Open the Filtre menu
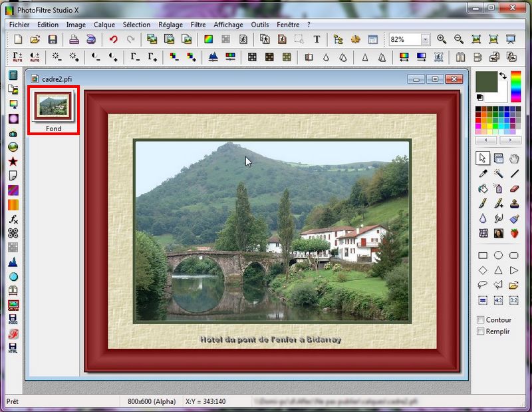Viewport: 532px width, 412px height. point(198,25)
